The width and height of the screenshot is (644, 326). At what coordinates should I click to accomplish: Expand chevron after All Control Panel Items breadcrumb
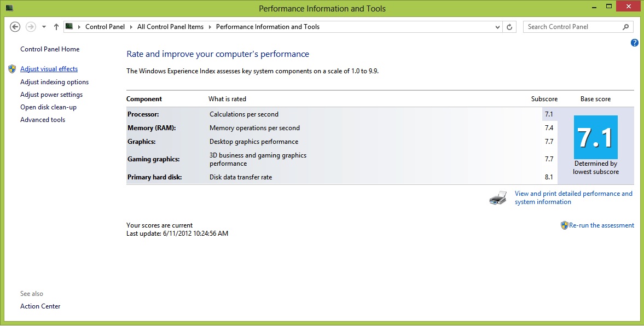(x=210, y=27)
